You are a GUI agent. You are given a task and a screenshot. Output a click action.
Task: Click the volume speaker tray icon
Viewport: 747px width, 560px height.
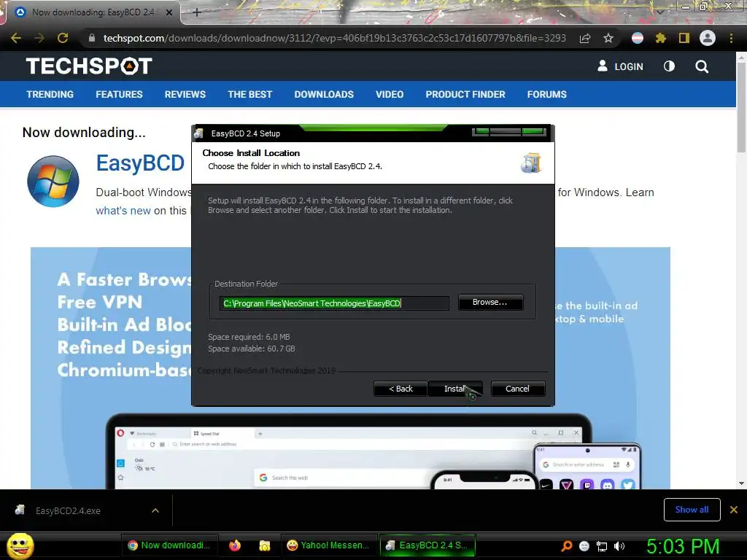tap(619, 546)
